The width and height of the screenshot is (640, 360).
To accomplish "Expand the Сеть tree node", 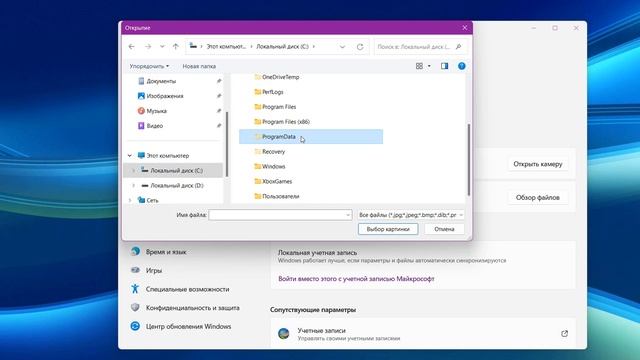I will pyautogui.click(x=130, y=200).
